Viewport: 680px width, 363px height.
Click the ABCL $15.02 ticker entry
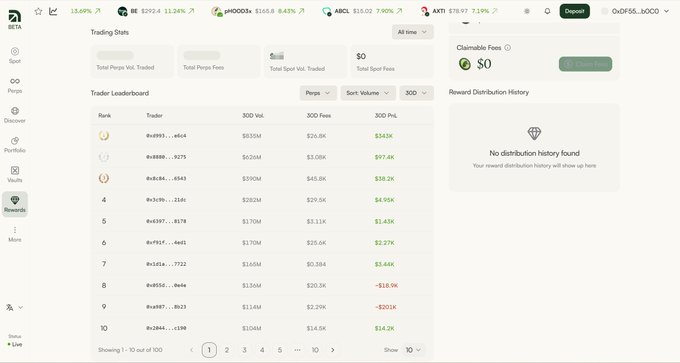[362, 11]
